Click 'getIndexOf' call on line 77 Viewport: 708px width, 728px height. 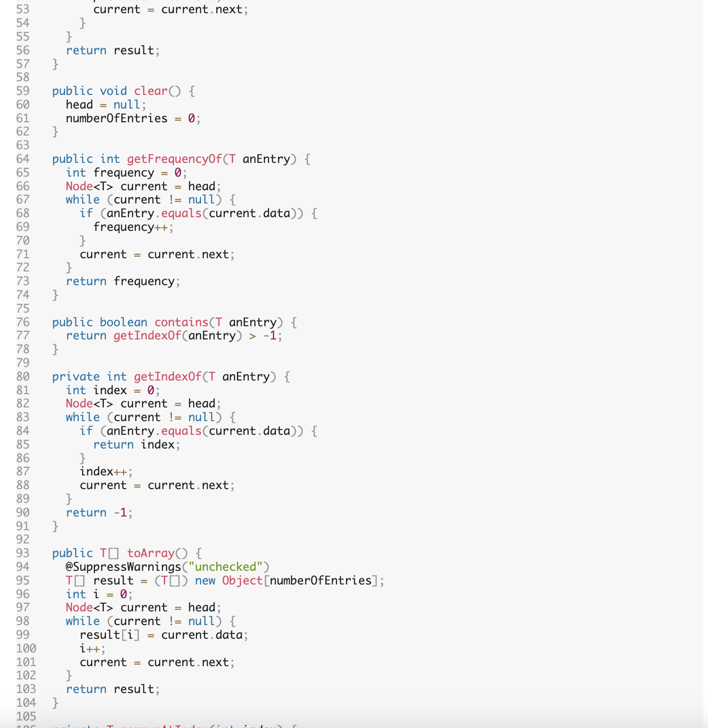pos(147,336)
